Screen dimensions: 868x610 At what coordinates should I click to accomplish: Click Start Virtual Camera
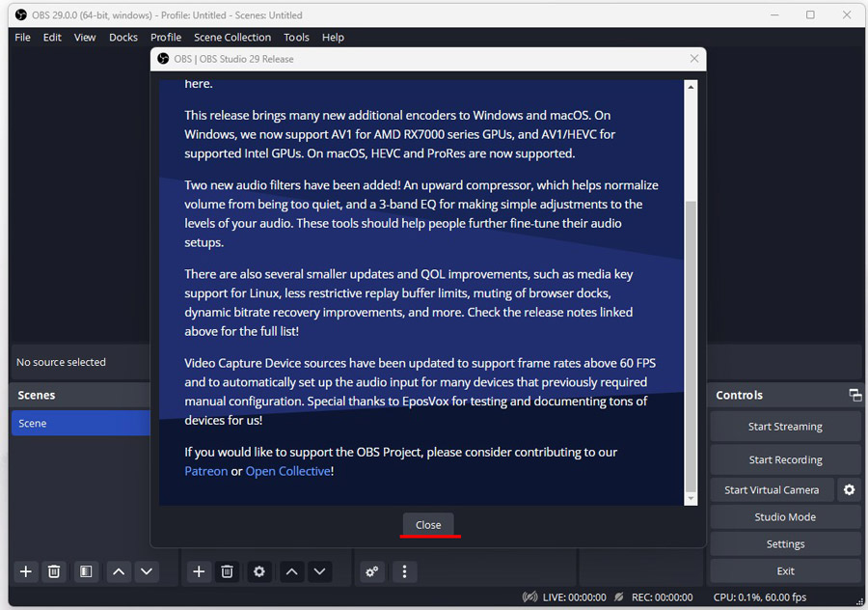(x=772, y=489)
